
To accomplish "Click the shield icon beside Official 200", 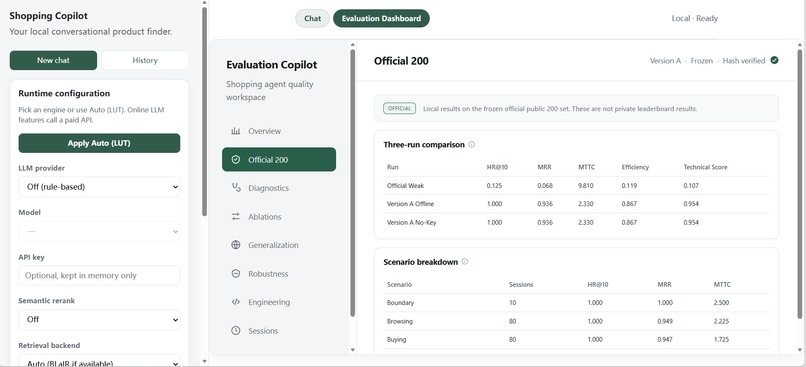I will pos(235,160).
